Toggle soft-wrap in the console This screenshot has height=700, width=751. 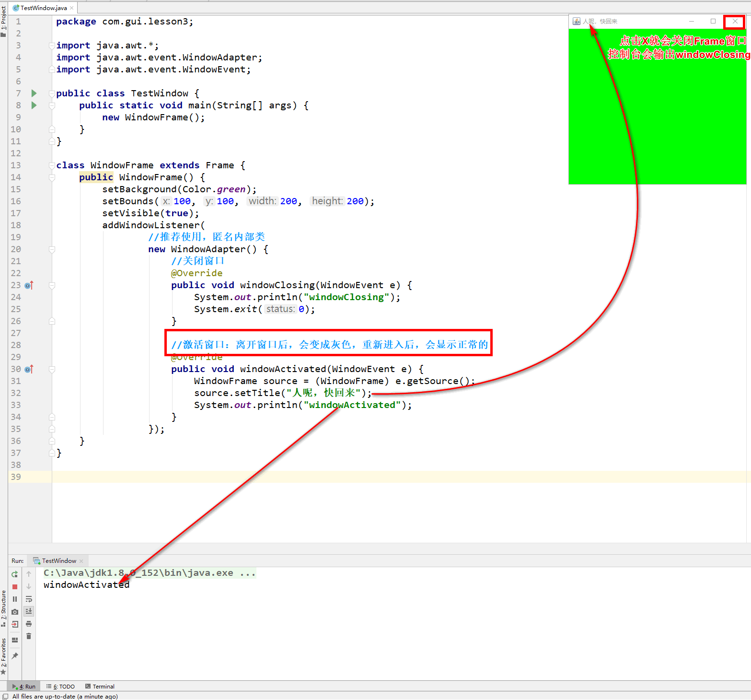pos(29,599)
